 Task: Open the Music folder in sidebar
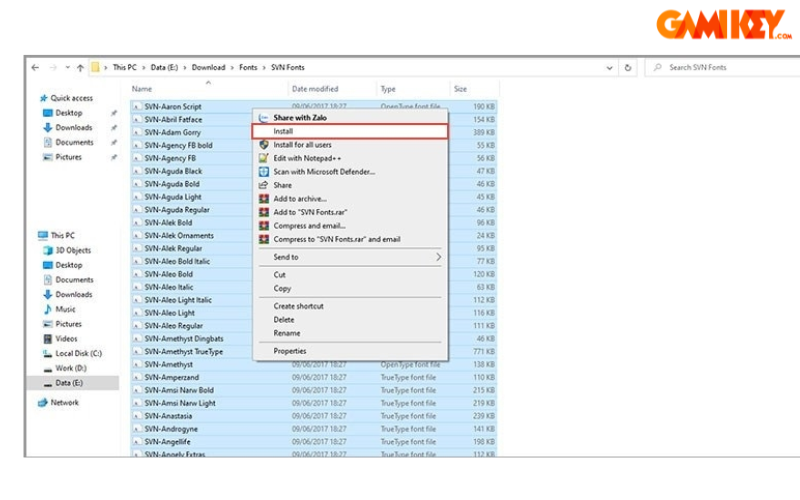[65, 309]
